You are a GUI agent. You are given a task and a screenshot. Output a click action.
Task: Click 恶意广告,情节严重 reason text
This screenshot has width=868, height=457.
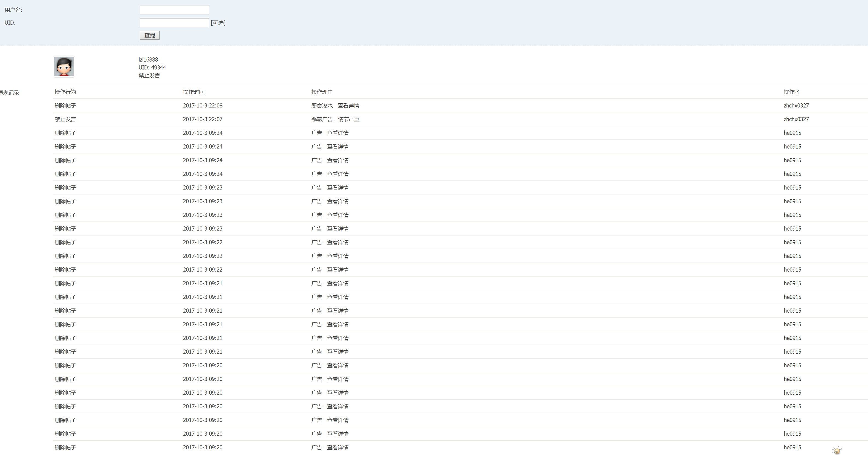tap(335, 119)
